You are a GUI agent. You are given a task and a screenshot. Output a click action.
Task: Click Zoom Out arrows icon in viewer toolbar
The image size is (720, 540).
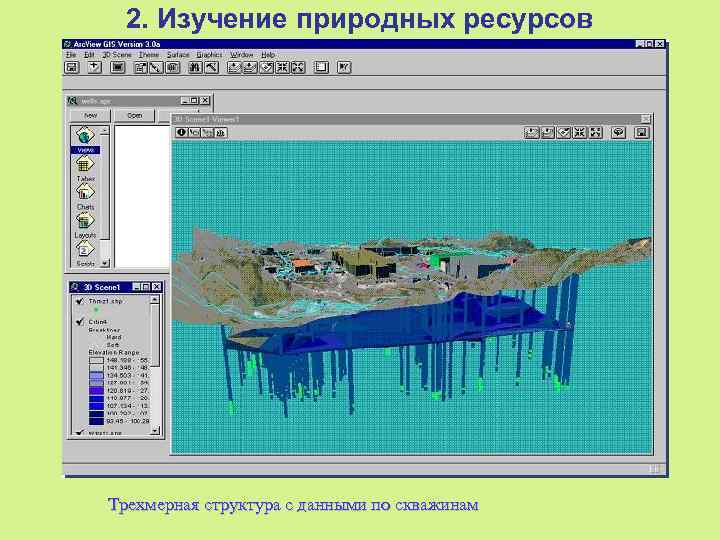(x=596, y=133)
